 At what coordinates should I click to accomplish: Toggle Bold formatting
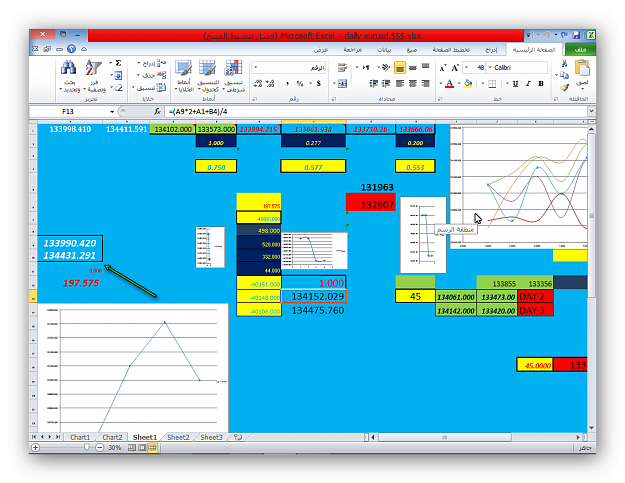click(541, 84)
